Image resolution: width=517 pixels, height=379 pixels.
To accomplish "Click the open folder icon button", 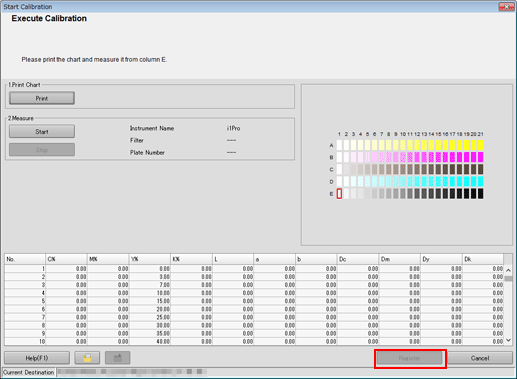I will coord(87,358).
